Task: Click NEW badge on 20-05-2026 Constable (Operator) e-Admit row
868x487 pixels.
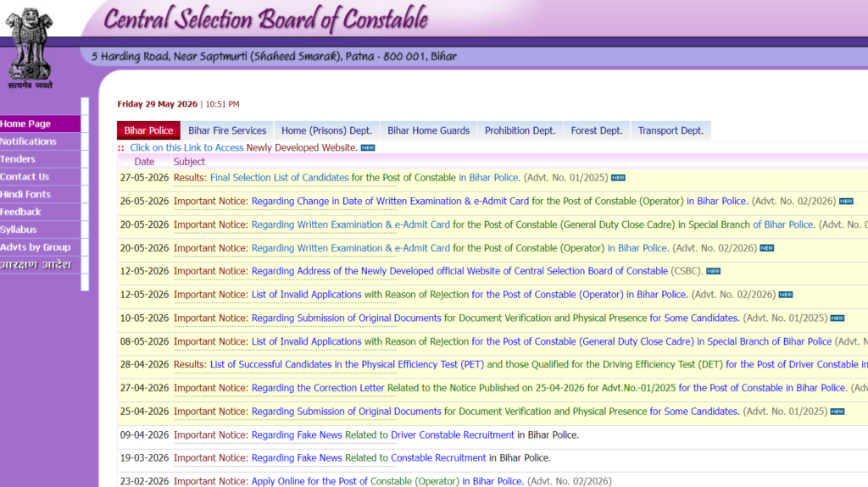Action: pyautogui.click(x=766, y=248)
